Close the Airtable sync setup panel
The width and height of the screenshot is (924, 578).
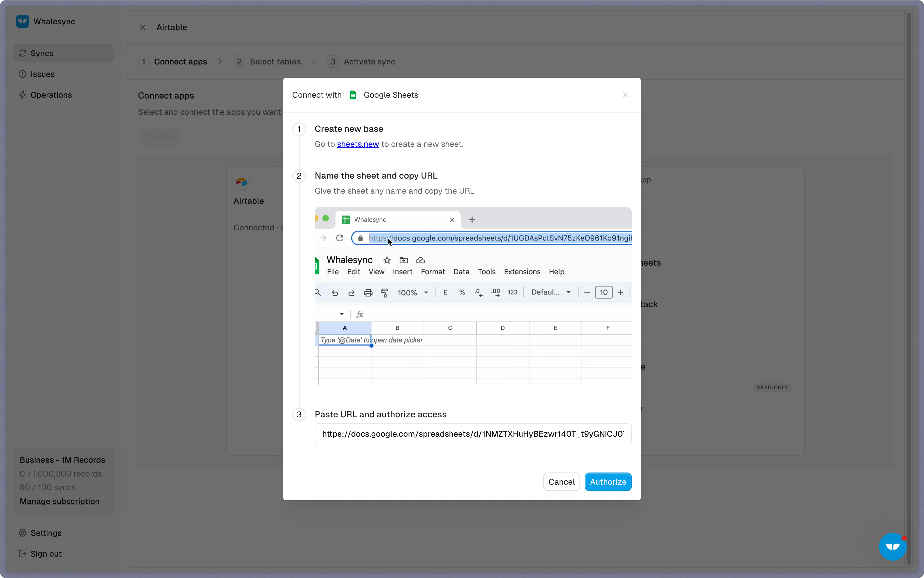point(142,27)
